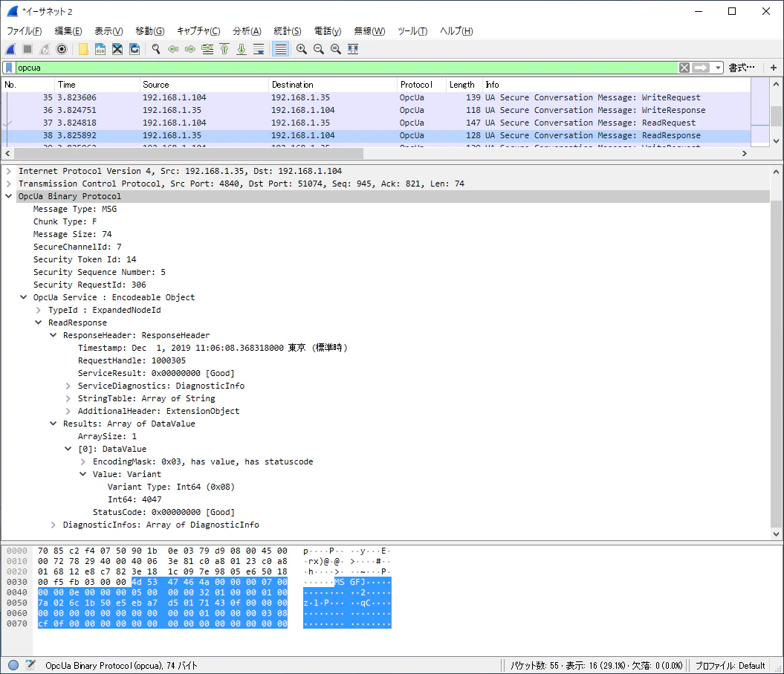Open the ヘルプ(H) menu
This screenshot has width=784, height=674.
coord(456,31)
